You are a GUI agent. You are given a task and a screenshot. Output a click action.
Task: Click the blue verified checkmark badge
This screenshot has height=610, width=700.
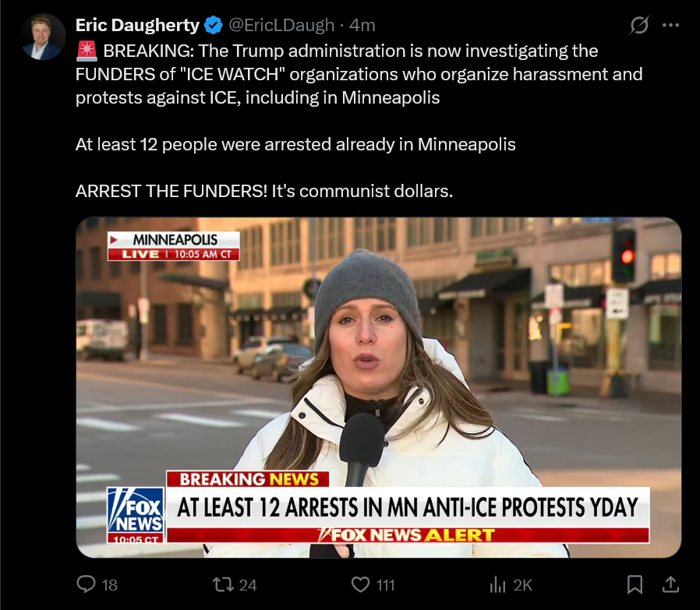[x=214, y=25]
